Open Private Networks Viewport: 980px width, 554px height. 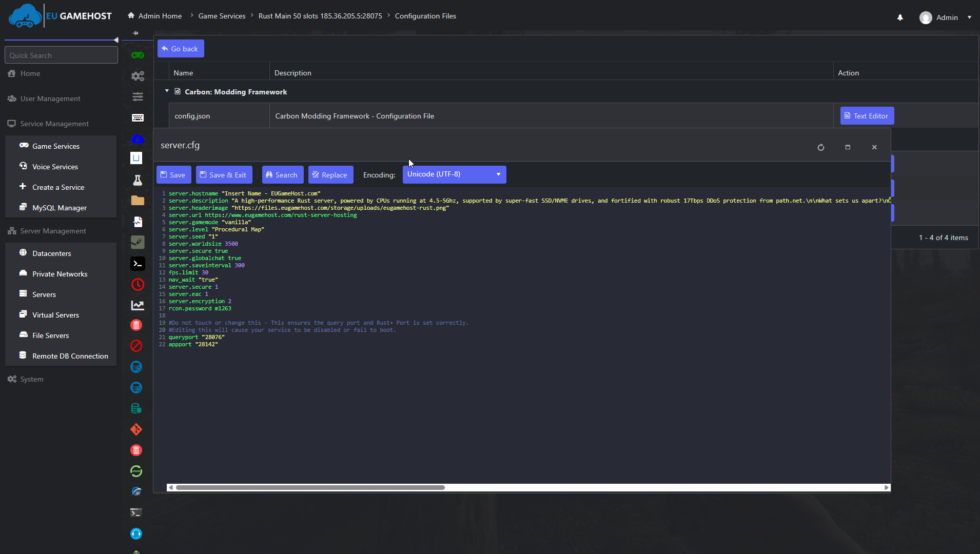tap(61, 274)
